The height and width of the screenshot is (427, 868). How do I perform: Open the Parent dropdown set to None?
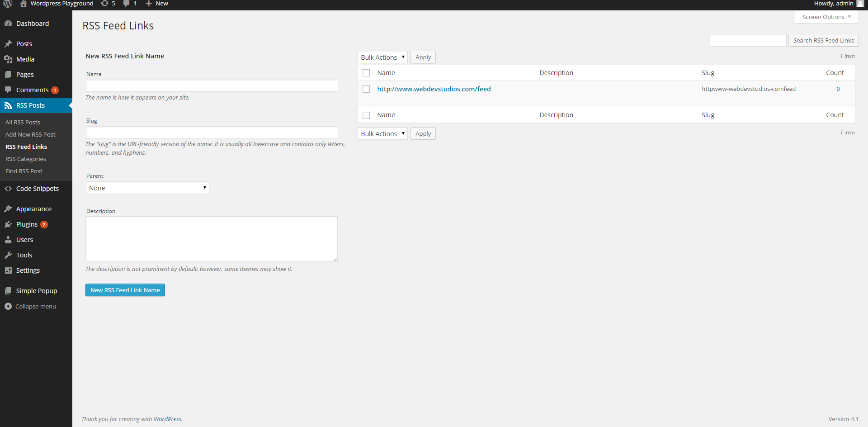[147, 188]
